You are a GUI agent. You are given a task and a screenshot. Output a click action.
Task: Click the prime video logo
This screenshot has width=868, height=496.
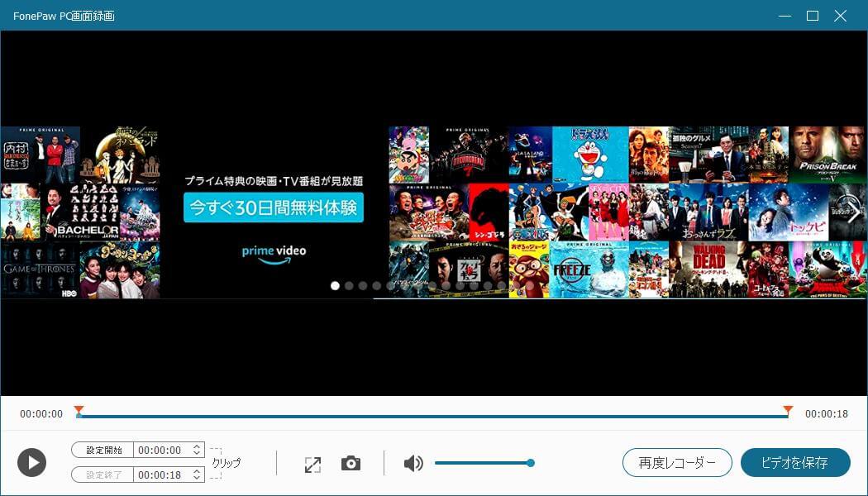274,255
